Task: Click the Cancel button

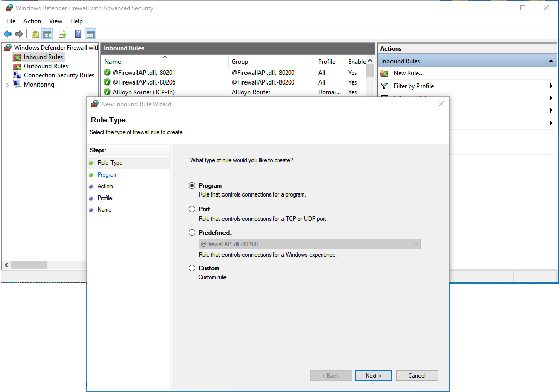Action: click(x=417, y=376)
